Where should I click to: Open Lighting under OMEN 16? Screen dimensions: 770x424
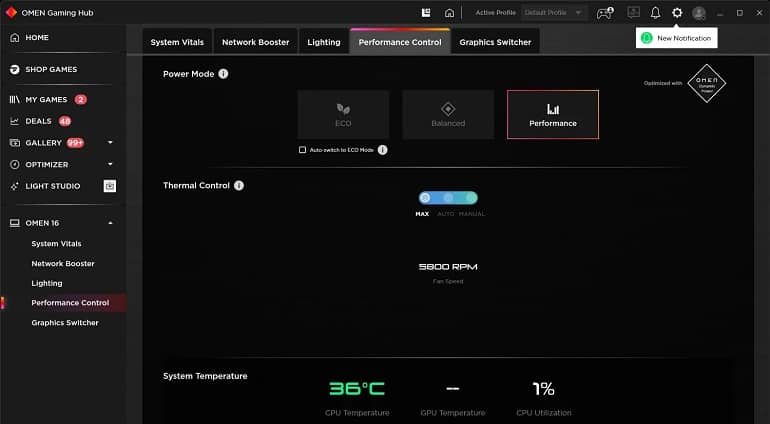[x=47, y=283]
